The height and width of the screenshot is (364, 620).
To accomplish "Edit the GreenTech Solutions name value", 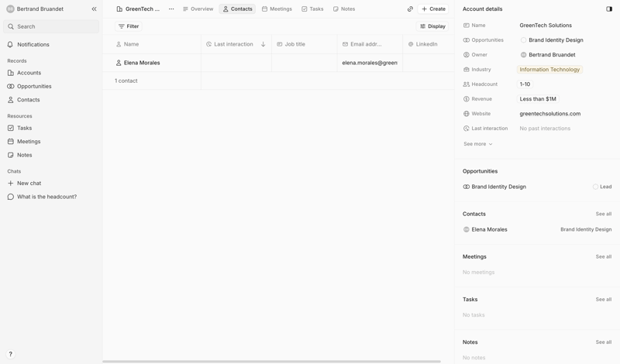I will click(546, 26).
